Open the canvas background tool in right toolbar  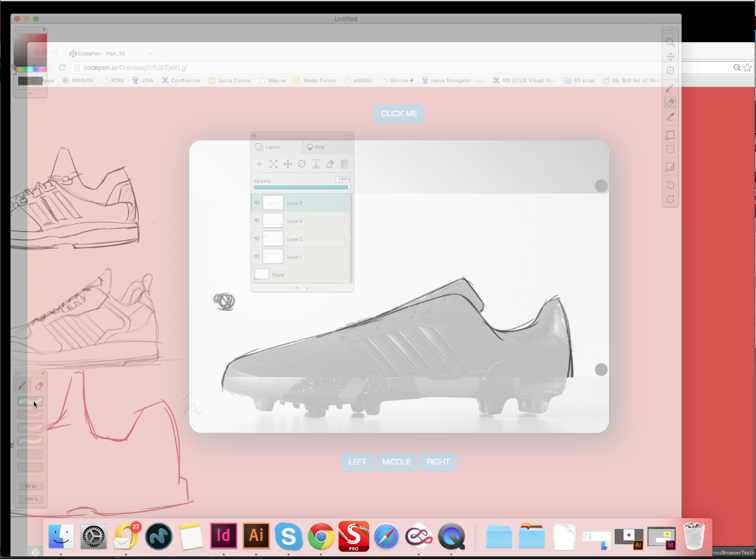(x=670, y=167)
